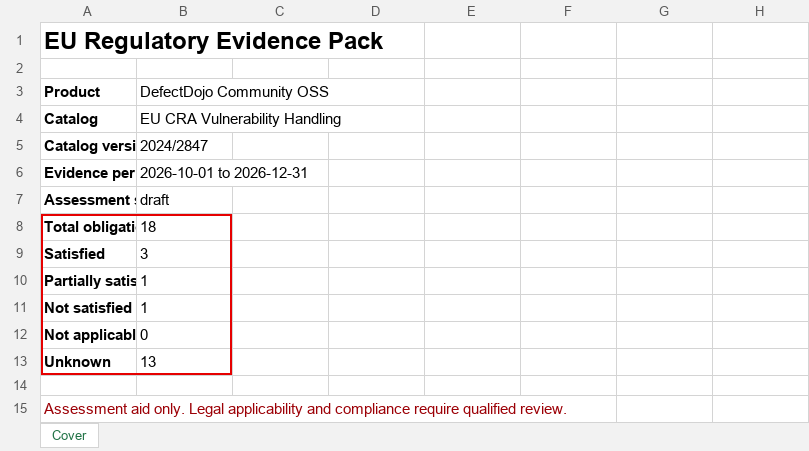The image size is (809, 451).
Task: Open the Cover sheet tab
Action: (x=69, y=436)
